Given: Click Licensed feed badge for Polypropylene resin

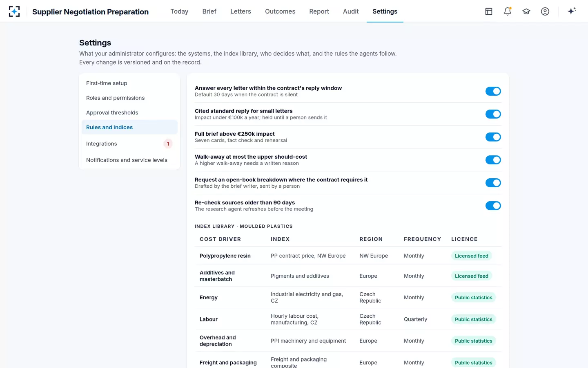Looking at the screenshot, I should tap(472, 256).
